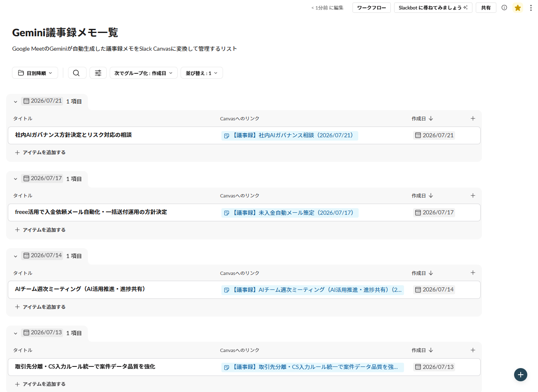The image size is (538, 392).
Task: Add a column in the 2026/07/17 group
Action: pos(473,195)
